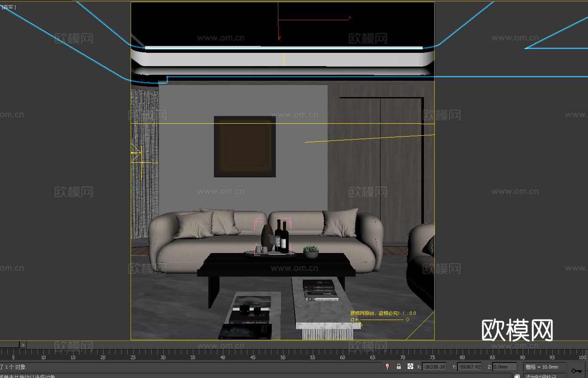Click the small icon left of add-time-tag

[517, 376]
